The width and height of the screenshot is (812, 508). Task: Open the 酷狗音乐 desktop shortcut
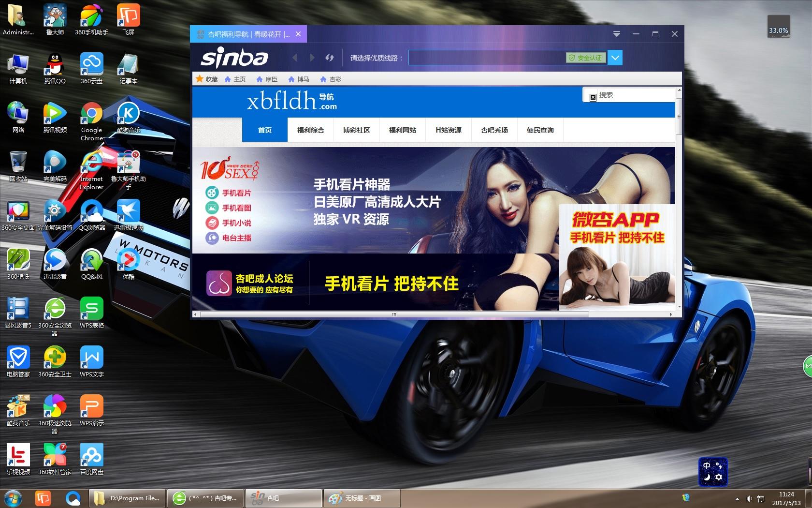click(x=129, y=117)
